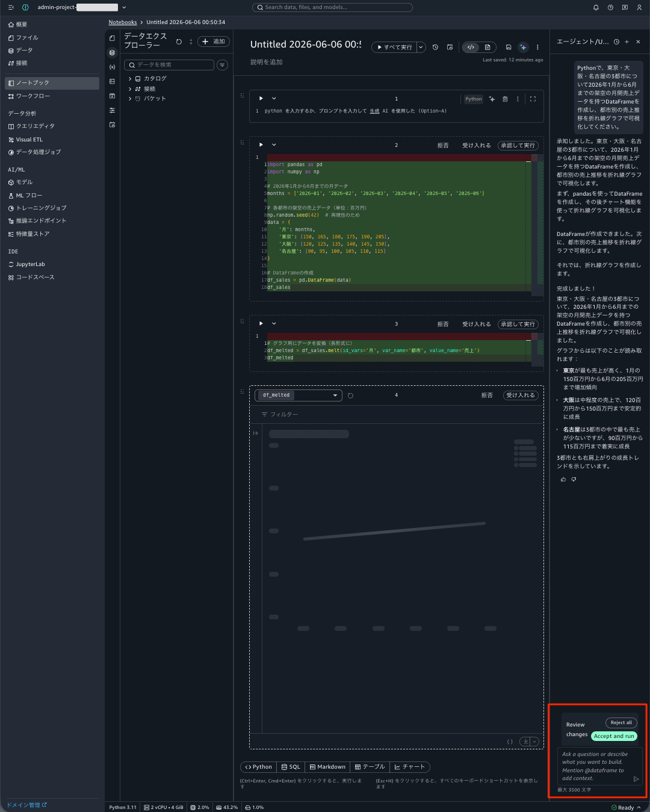Click 受け入れる on the chart cell 4

(521, 395)
